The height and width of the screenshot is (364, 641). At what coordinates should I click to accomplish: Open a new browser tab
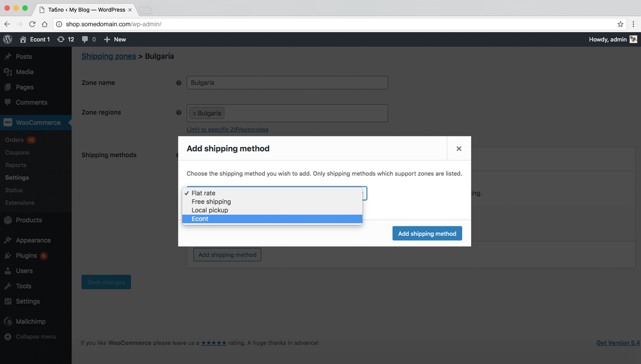(145, 10)
